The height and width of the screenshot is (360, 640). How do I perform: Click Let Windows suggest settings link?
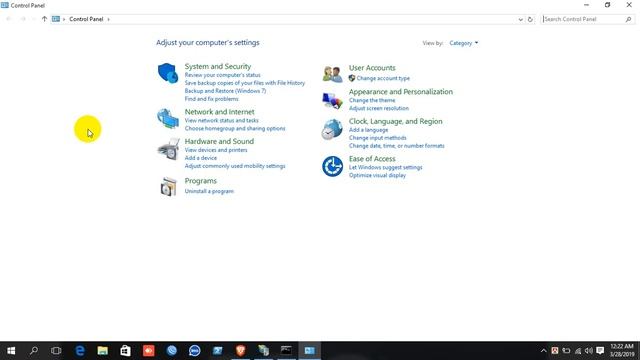click(x=385, y=167)
